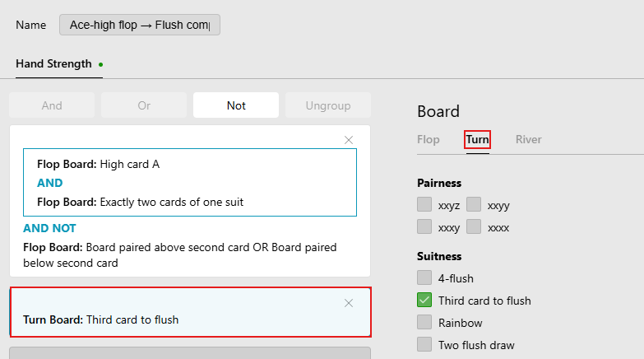Remove the Turn Board condition card
Screen dimensions: 644x359
click(x=348, y=303)
